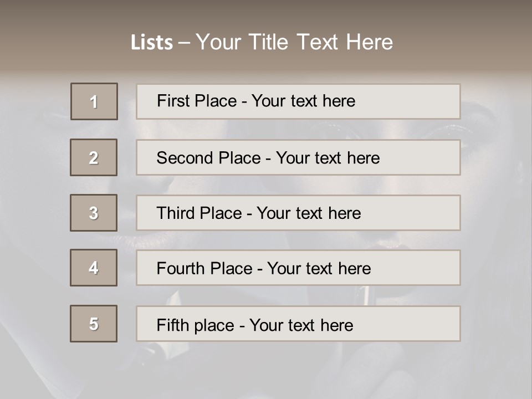Click the number 5 box

pyautogui.click(x=94, y=324)
